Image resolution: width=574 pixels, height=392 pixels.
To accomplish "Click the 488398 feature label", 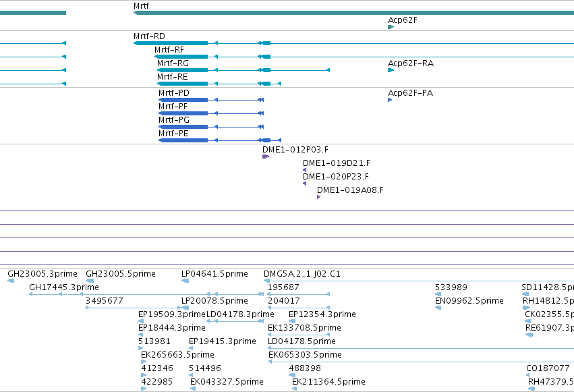I will click(x=305, y=368).
